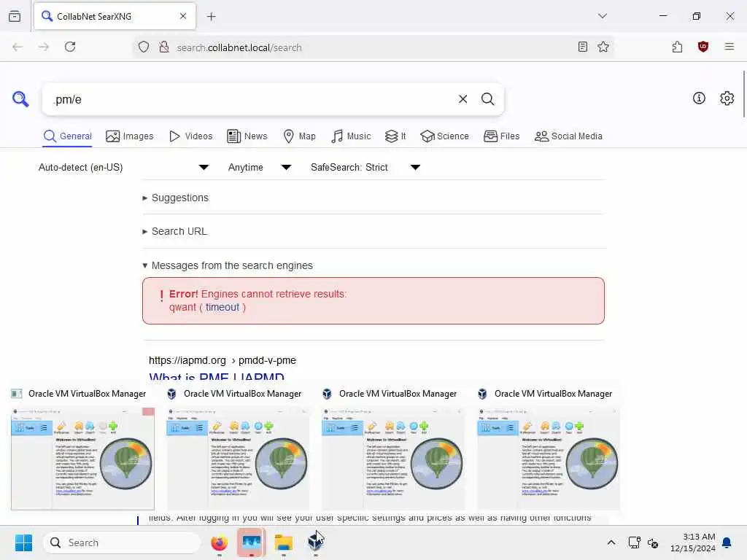Open uBlock Origin extension icon

(x=703, y=47)
